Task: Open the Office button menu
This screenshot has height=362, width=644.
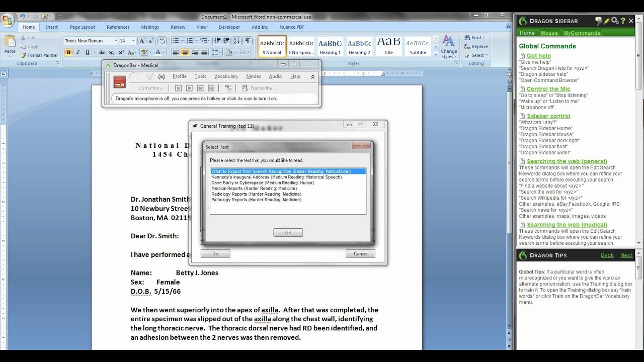Action: (8, 20)
